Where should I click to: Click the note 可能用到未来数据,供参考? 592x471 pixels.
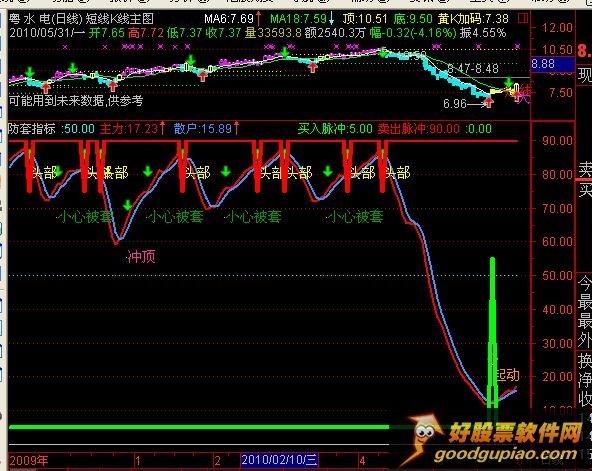[x=76, y=100]
